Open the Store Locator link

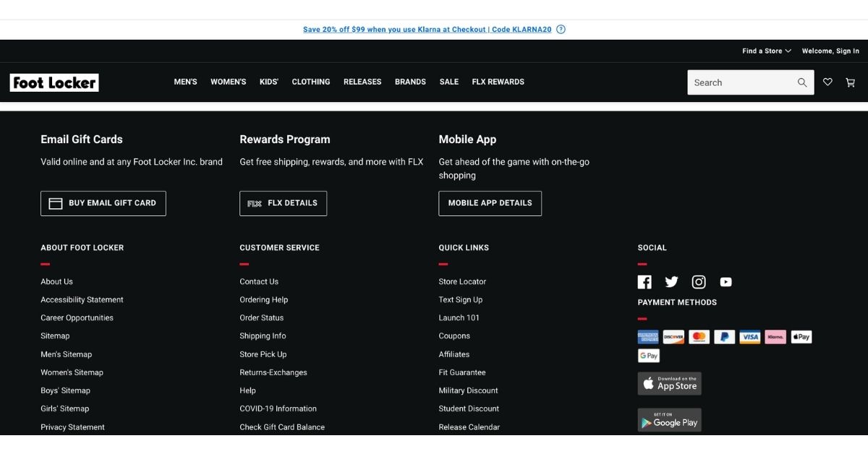[x=462, y=282]
